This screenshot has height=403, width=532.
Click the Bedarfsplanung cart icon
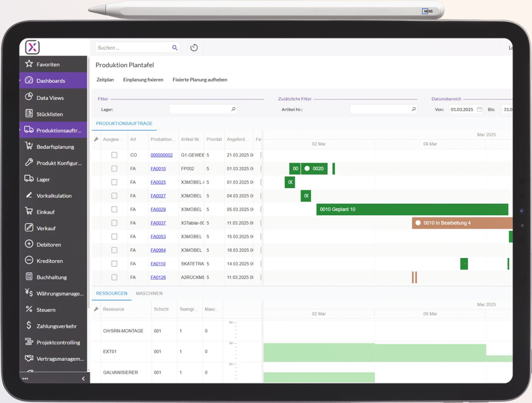pos(29,146)
